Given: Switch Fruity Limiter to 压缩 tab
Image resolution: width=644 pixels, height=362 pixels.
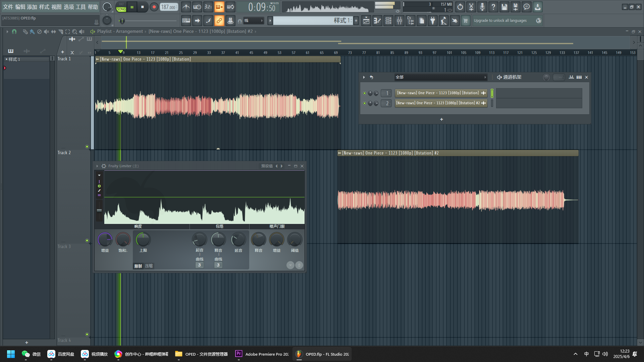Looking at the screenshot, I should (x=149, y=266).
